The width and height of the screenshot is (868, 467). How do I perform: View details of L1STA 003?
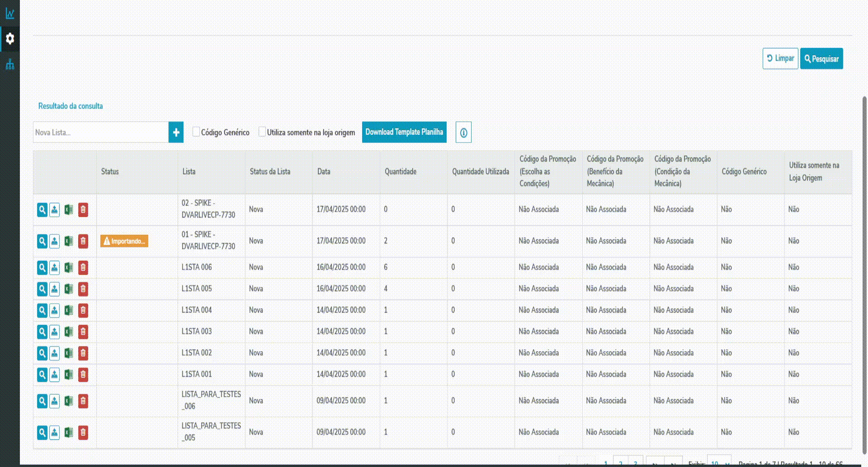click(x=42, y=332)
